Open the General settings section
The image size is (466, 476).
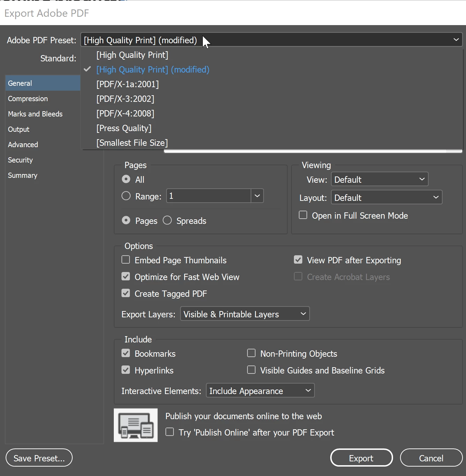[x=43, y=83]
